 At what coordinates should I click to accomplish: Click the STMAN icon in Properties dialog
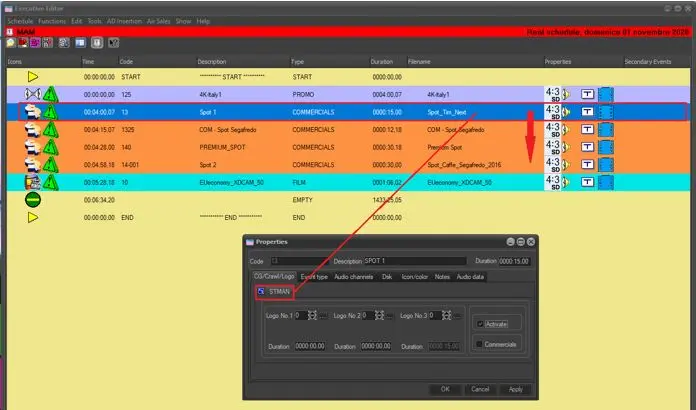point(262,291)
